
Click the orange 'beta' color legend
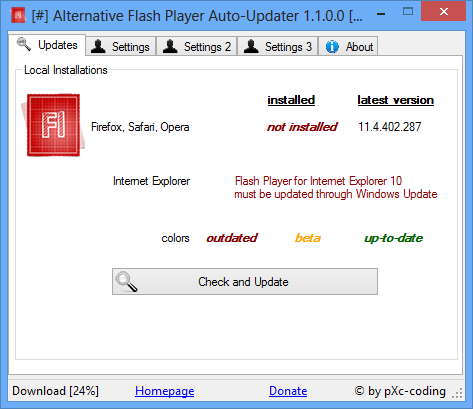click(308, 238)
